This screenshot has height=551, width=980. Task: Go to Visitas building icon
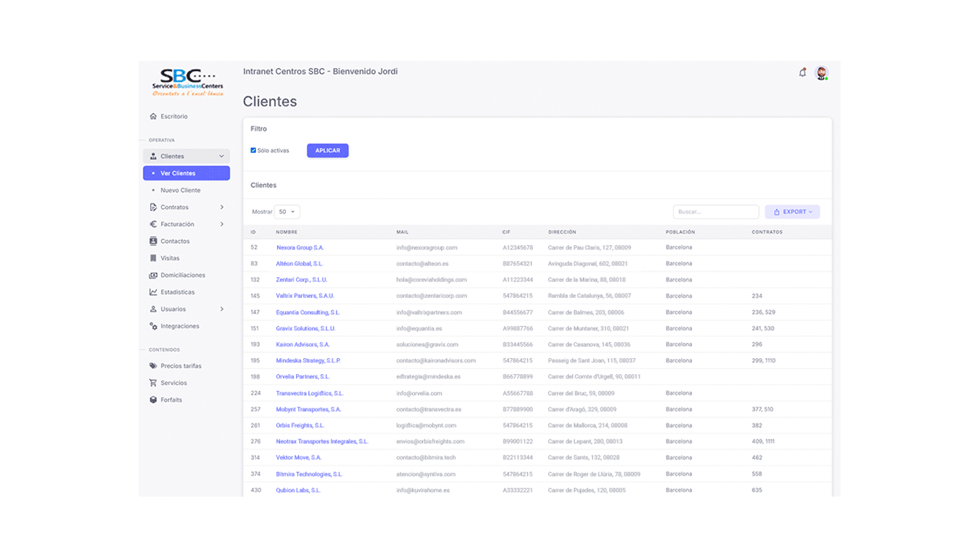point(153,258)
